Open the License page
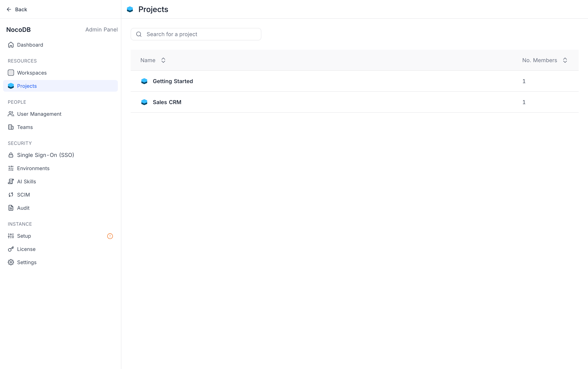Screen dimensions: 588x369 (60, 249)
